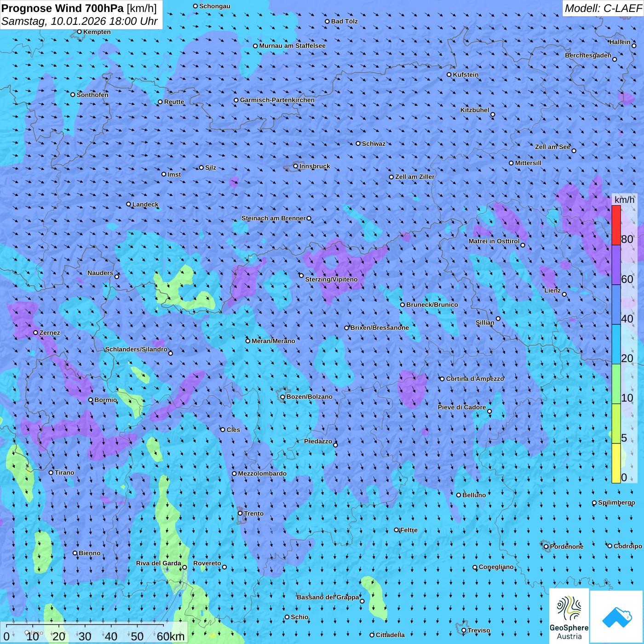The width and height of the screenshot is (644, 644).
Task: Click the 'Codroipo' label
Action: (628, 546)
